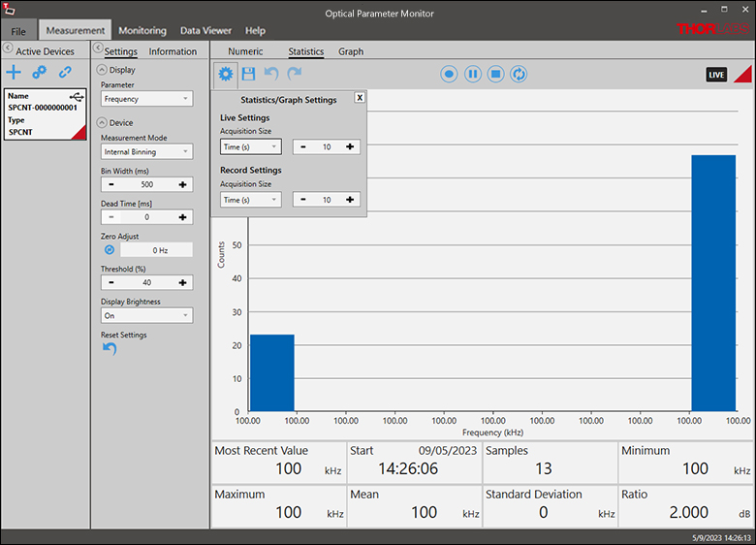Pause the measurement acquisition
756x545 pixels.
coord(472,74)
